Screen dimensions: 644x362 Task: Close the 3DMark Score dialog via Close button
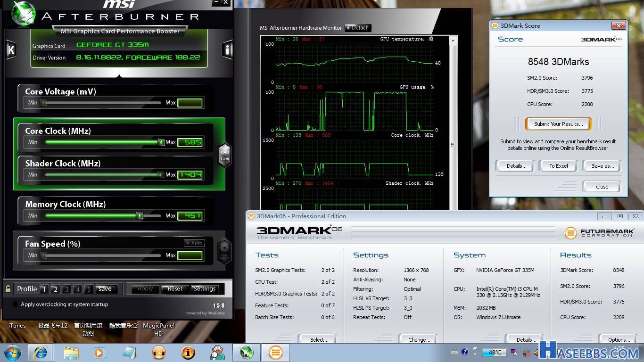coord(602,187)
